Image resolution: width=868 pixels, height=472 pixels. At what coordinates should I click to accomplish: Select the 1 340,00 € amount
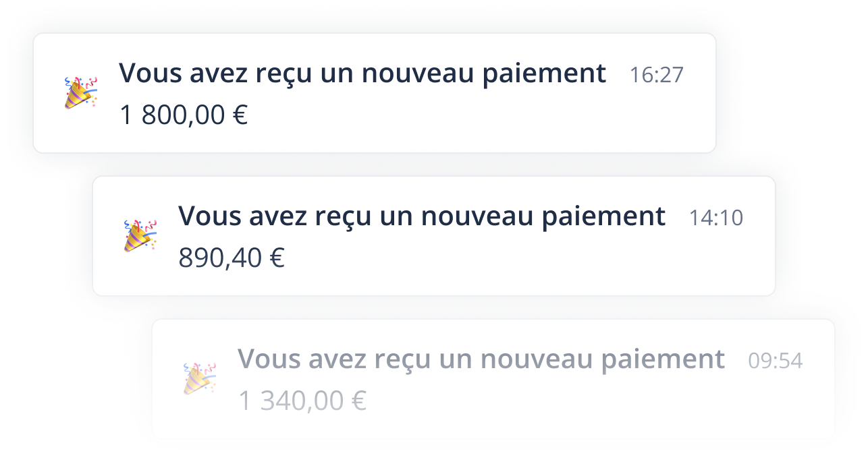pos(302,401)
